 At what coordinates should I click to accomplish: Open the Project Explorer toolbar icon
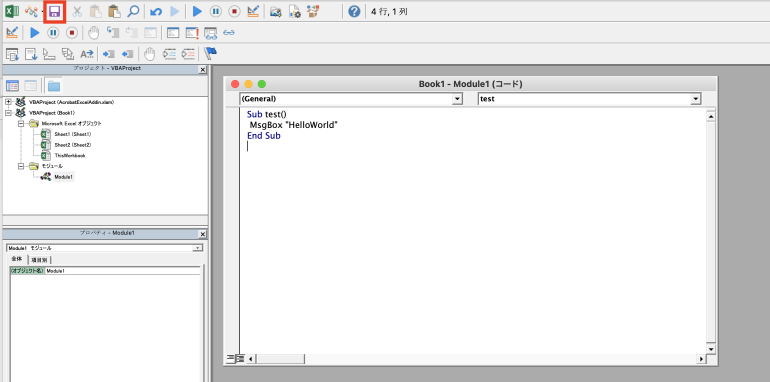pyautogui.click(x=276, y=11)
